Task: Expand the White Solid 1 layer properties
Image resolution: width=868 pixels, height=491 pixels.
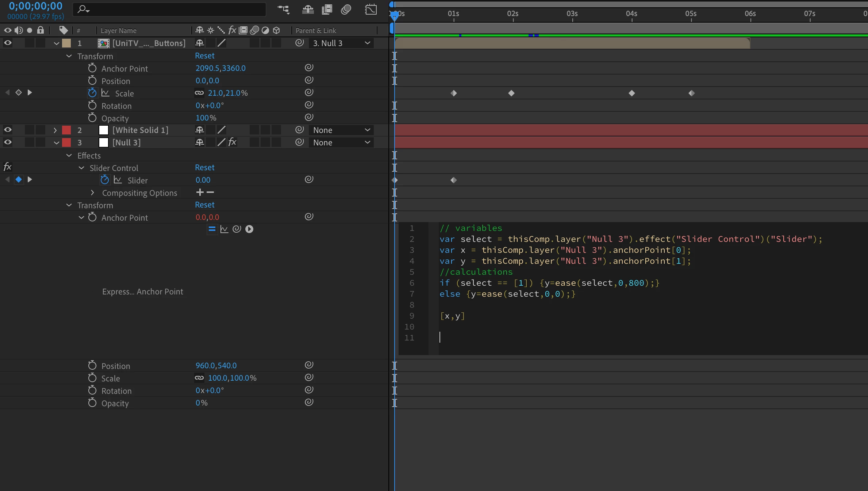Action: [x=55, y=130]
